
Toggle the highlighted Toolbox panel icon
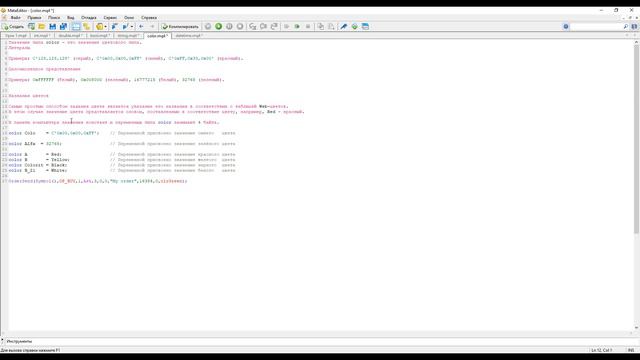tap(76, 27)
